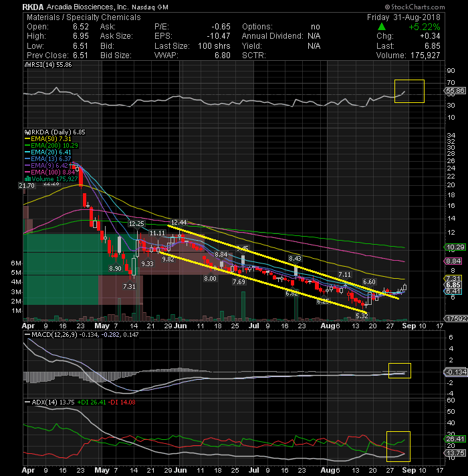
Task: Click the VWAP value 6.80
Action: (x=223, y=55)
